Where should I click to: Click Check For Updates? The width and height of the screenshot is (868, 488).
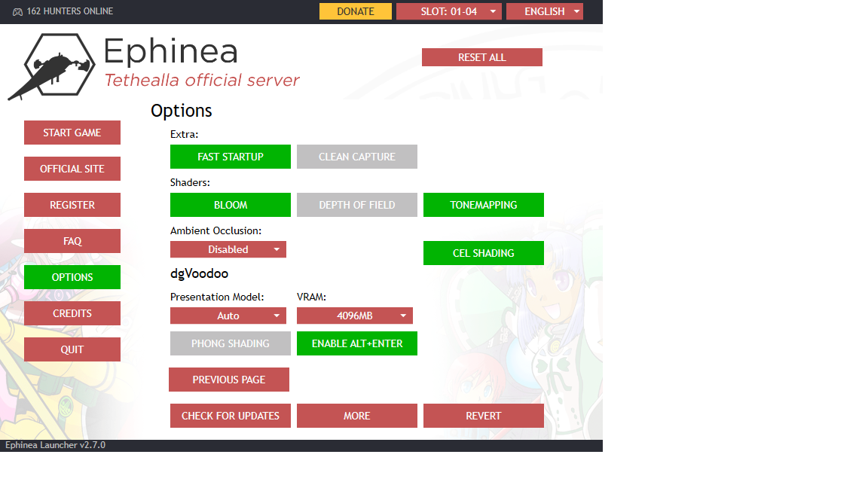point(231,416)
